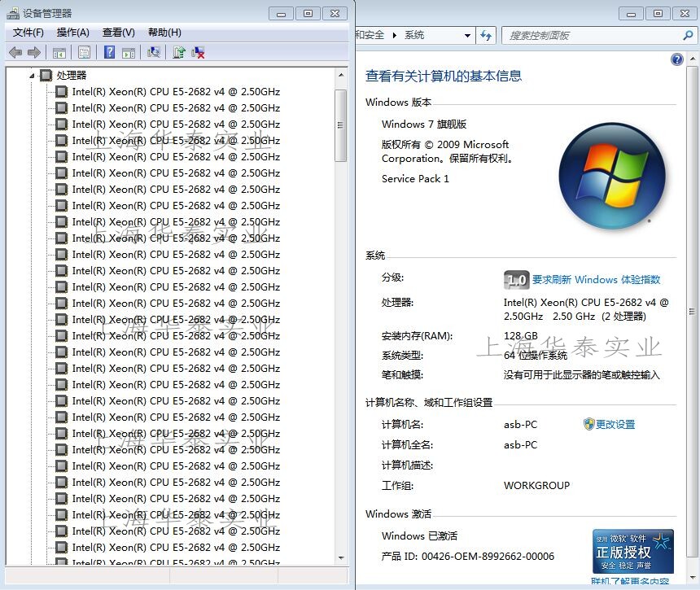Open the 操作(A) menu
Image resolution: width=700 pixels, height=590 pixels.
pos(72,33)
